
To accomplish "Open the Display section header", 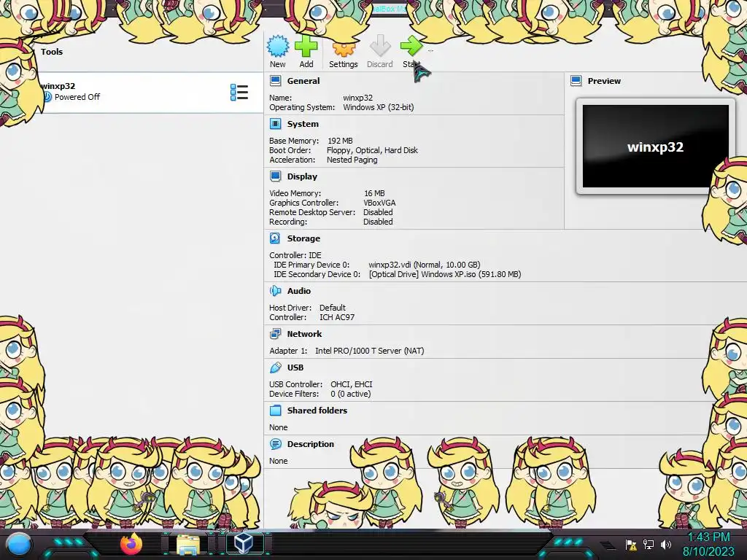I will coord(302,176).
